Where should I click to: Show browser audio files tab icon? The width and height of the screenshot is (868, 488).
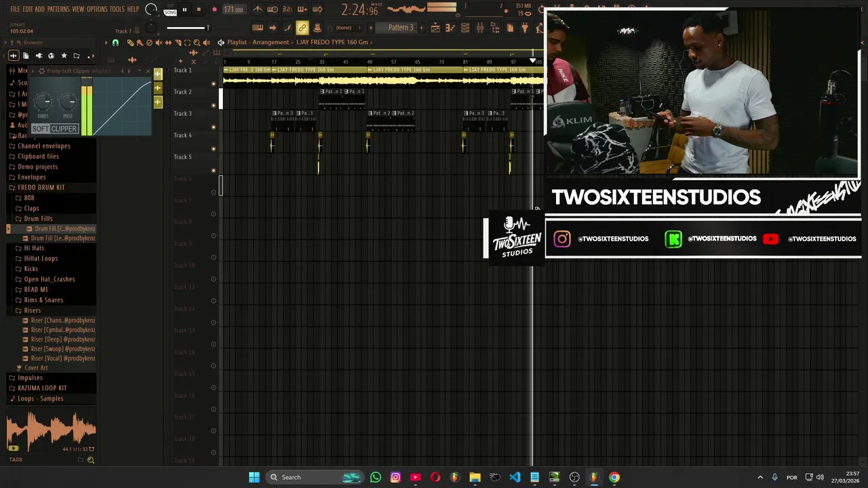[x=14, y=56]
